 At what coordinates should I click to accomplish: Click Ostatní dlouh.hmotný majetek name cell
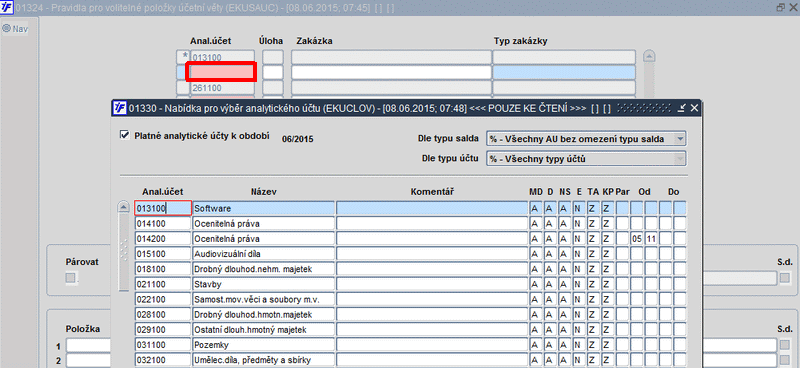click(x=263, y=330)
